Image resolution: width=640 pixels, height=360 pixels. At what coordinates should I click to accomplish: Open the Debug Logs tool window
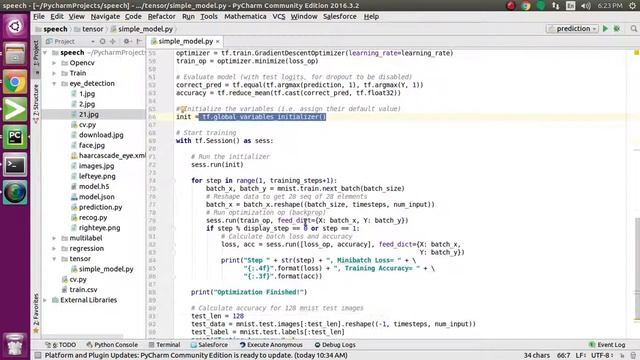[335, 344]
